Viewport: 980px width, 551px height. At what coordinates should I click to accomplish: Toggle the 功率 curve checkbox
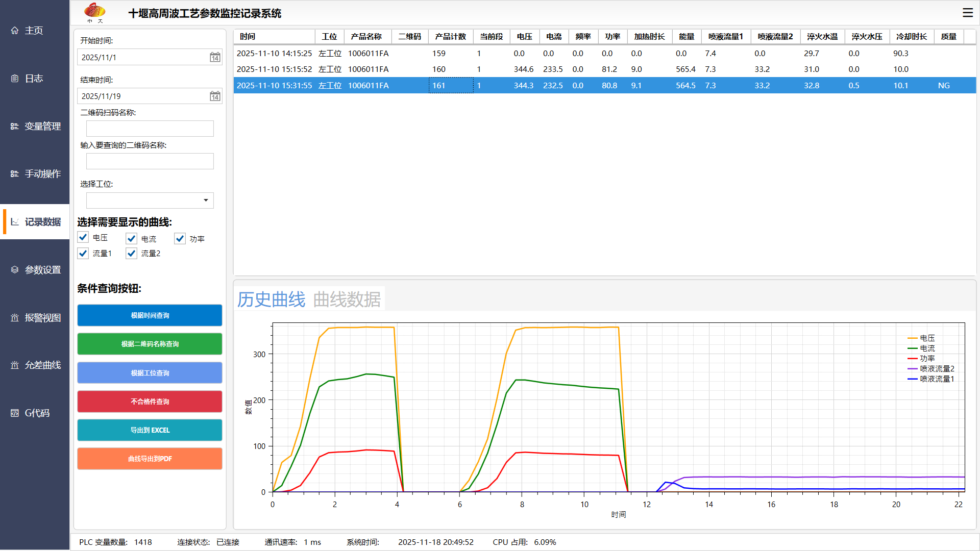180,238
